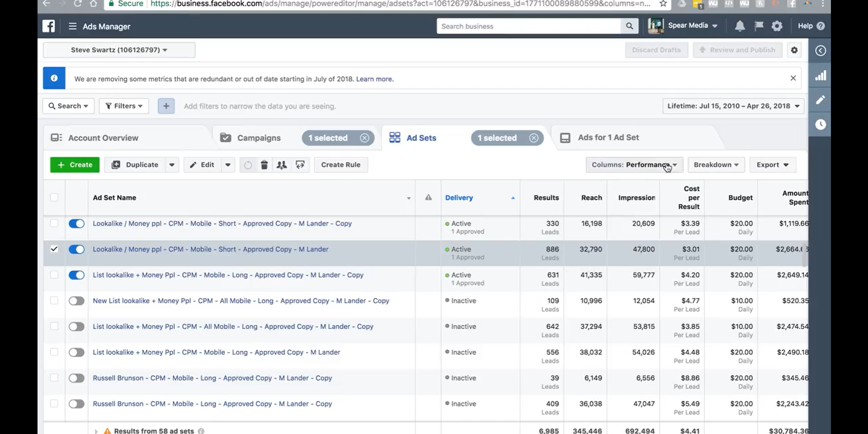Open account settings gear beside Review and Publish

(x=794, y=50)
